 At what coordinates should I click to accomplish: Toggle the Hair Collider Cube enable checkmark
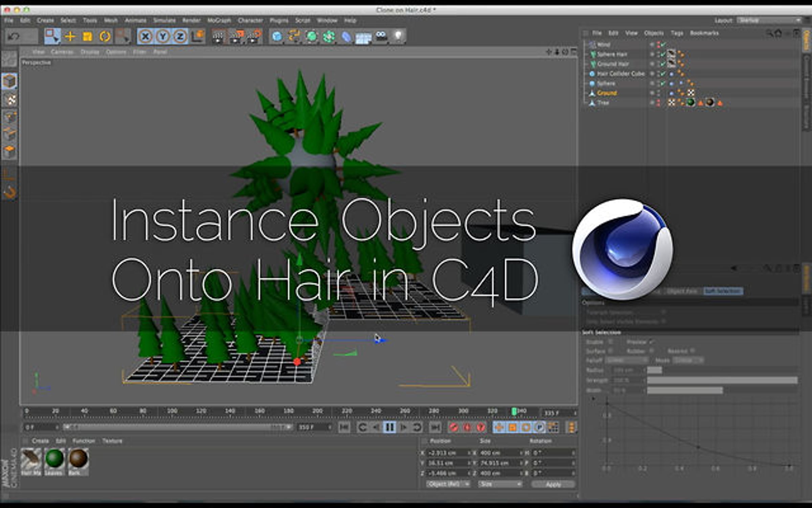click(664, 73)
